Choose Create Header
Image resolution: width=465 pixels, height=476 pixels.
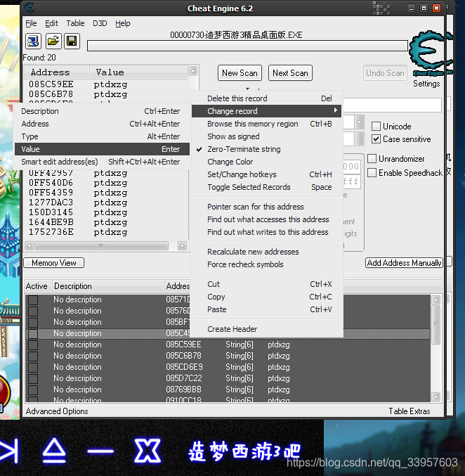[267, 329]
